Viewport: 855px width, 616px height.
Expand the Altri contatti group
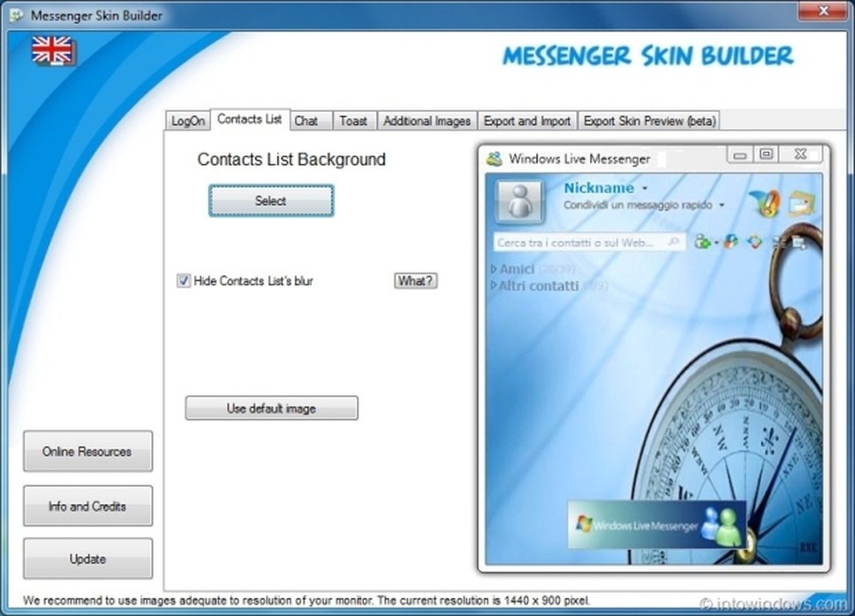pyautogui.click(x=493, y=285)
